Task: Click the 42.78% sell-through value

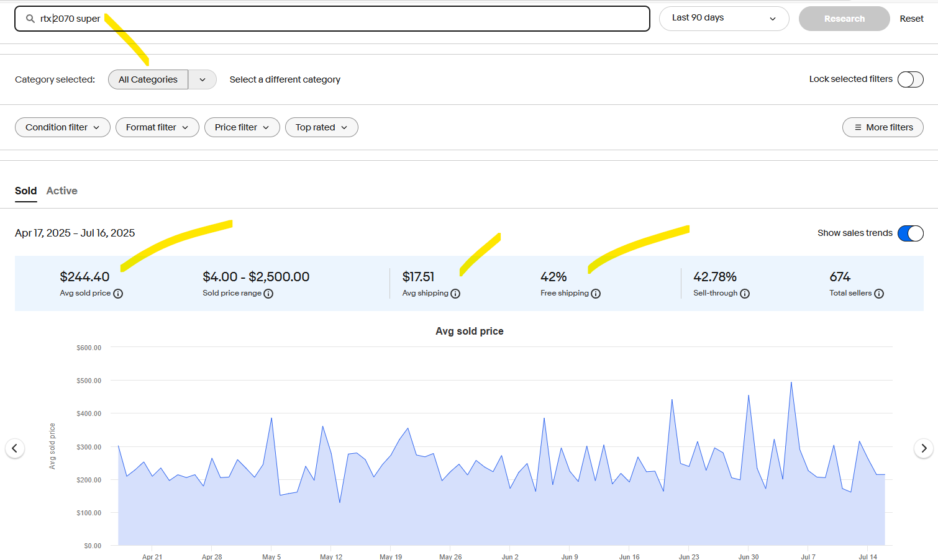Action: click(x=715, y=277)
